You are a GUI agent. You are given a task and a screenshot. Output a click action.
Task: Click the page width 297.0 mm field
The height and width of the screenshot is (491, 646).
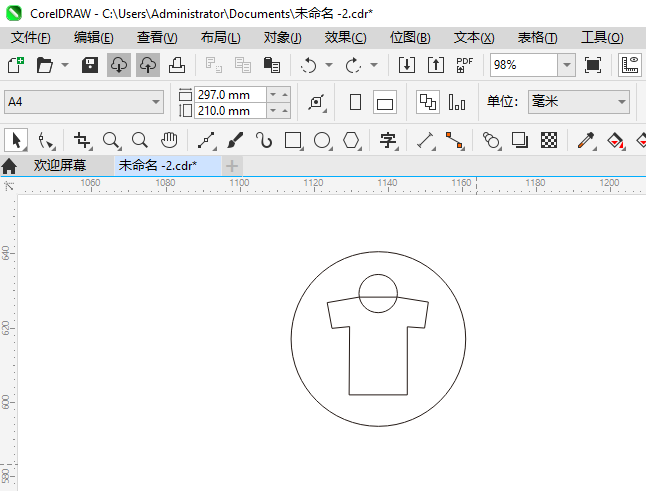click(229, 94)
